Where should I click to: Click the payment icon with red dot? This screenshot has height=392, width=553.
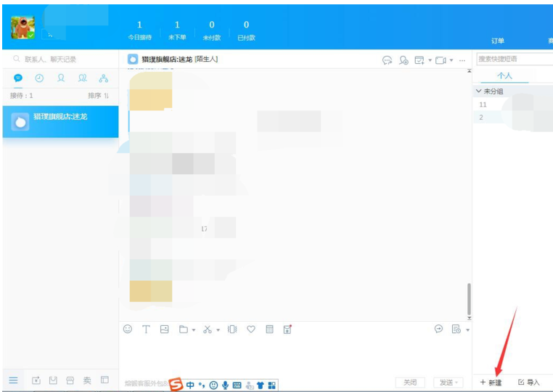click(x=287, y=329)
